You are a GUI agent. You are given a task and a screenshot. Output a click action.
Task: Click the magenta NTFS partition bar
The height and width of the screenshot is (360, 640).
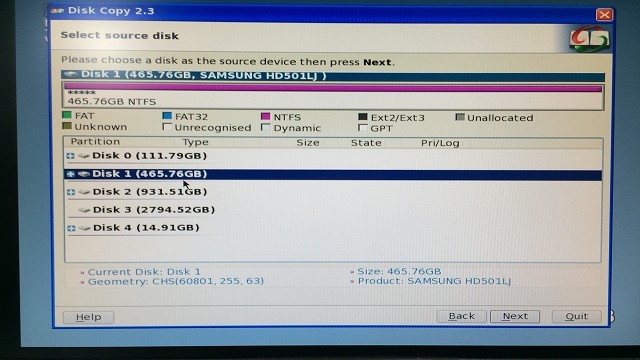[333, 88]
